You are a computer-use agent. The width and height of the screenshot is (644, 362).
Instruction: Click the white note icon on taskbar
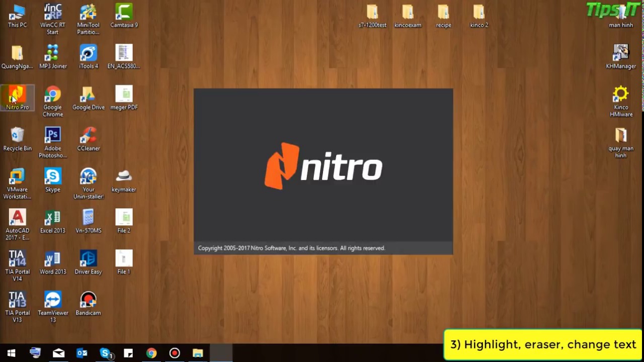click(x=128, y=353)
